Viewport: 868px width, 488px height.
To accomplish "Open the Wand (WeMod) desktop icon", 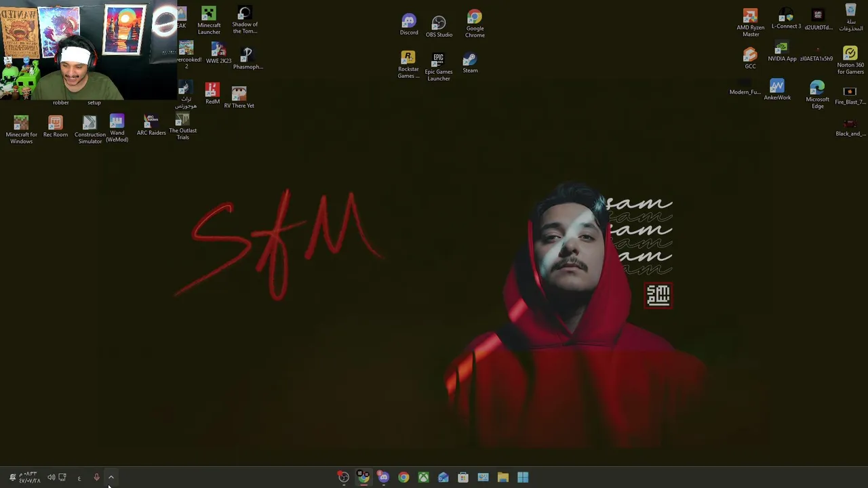I will (x=117, y=128).
